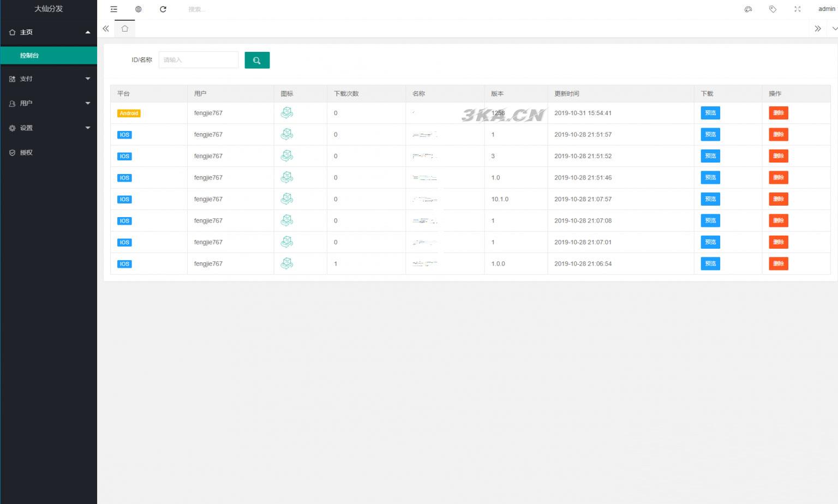Click app icon in the 21:51:52 row

pyautogui.click(x=287, y=156)
